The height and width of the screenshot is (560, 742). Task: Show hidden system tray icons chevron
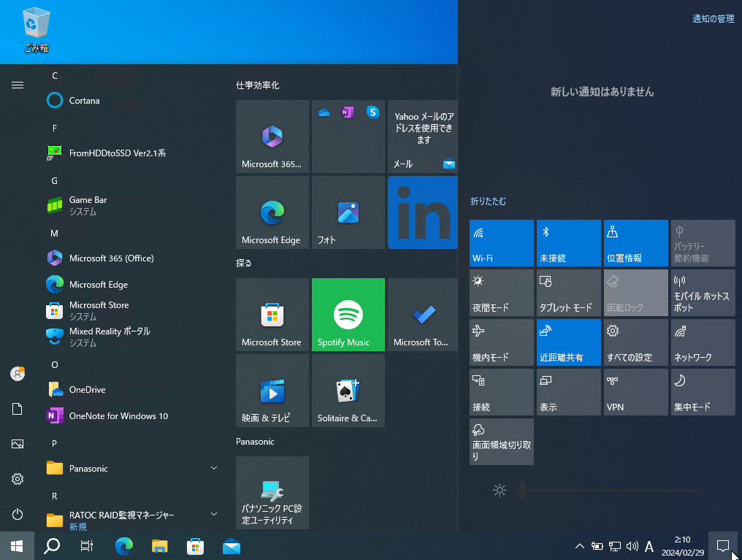(x=580, y=546)
